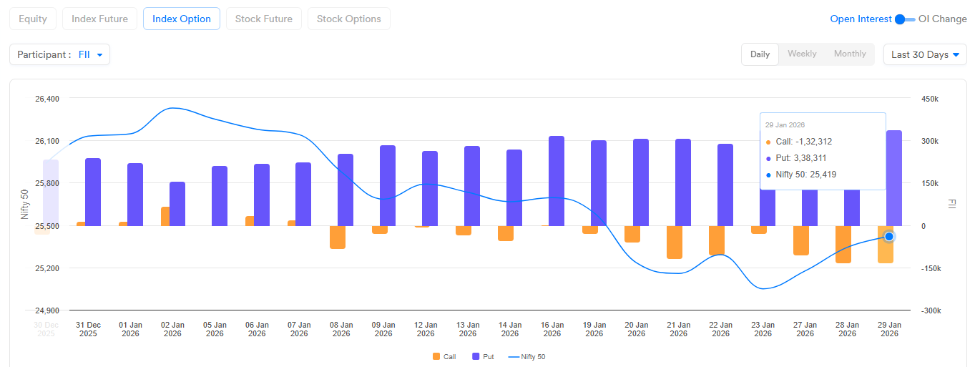Screen dimensions: 980x367
Task: Switch to the Equity tab
Action: pyautogui.click(x=33, y=19)
